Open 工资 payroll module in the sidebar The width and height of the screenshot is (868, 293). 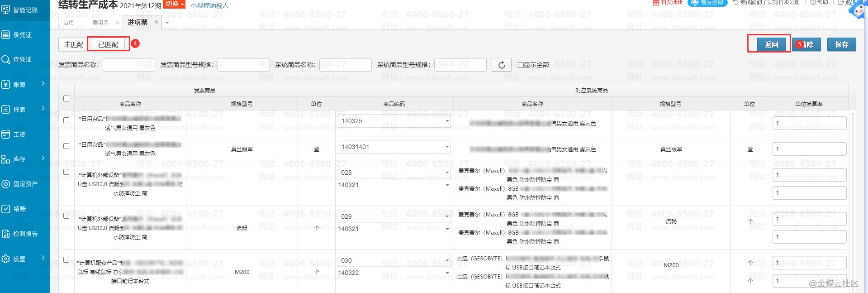19,134
